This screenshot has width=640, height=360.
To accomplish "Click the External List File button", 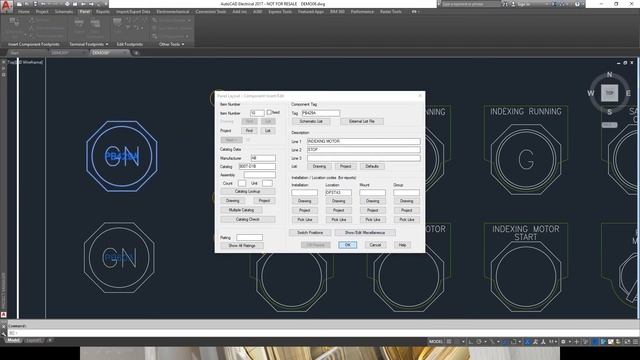I will pos(362,121).
